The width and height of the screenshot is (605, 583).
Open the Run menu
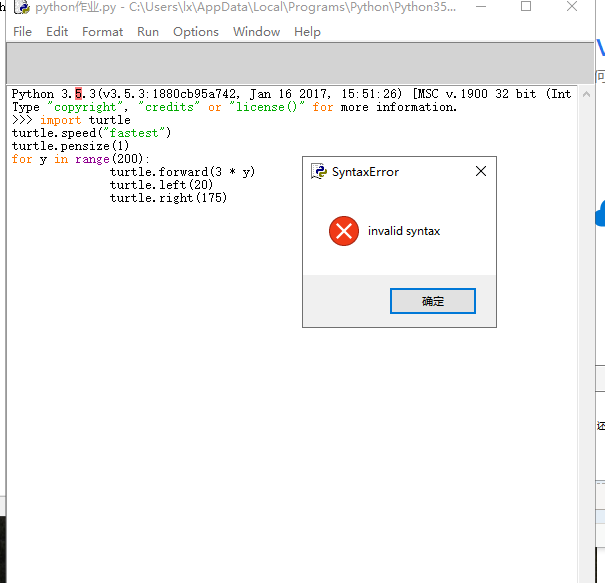pyautogui.click(x=148, y=32)
